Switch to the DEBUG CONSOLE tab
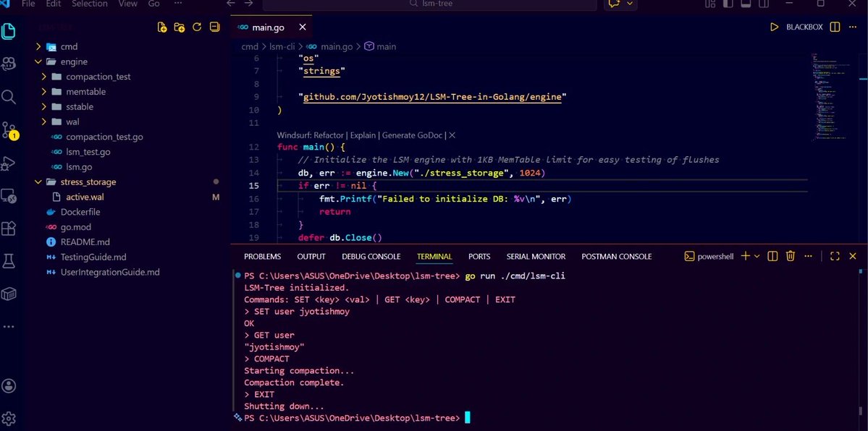The height and width of the screenshot is (431, 868). pos(371,256)
